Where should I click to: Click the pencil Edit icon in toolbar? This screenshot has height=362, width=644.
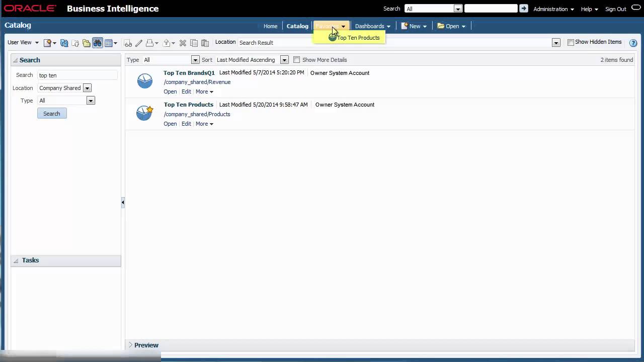(x=139, y=43)
